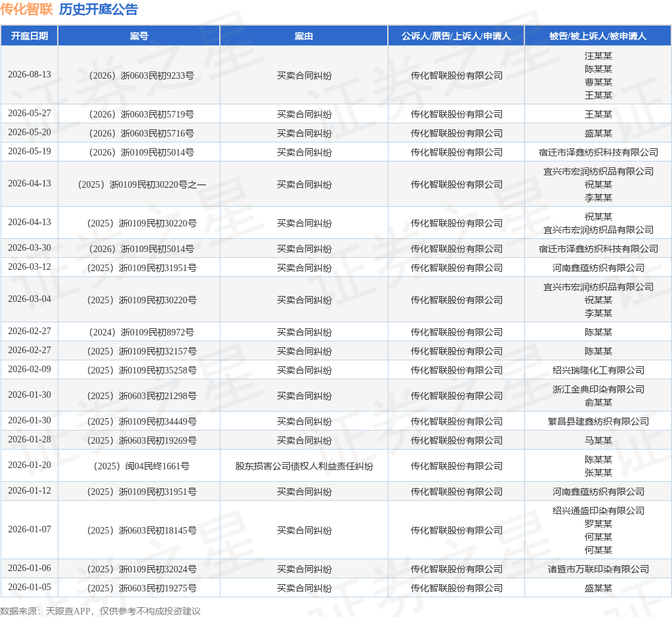
Task: Click defendant 诸暨市万联印染有限公司
Action: [598, 569]
